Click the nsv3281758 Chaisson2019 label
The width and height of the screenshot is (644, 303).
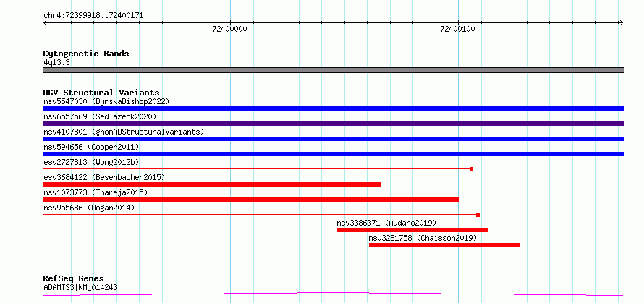click(x=423, y=238)
